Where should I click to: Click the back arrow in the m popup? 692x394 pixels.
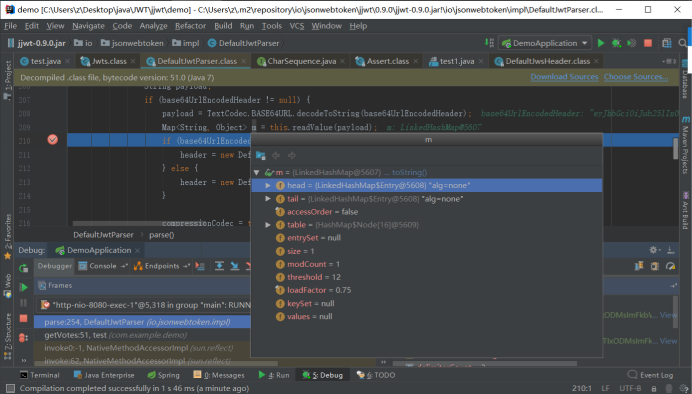[x=276, y=155]
